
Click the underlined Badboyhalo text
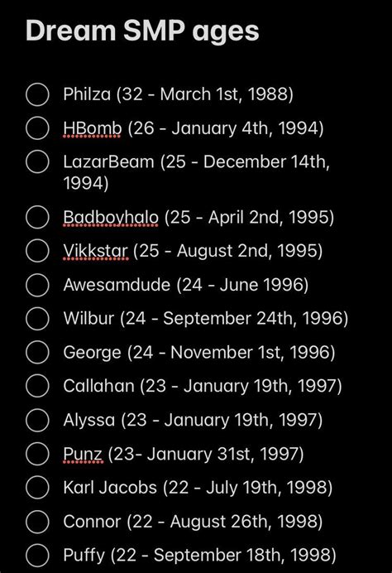coord(111,218)
